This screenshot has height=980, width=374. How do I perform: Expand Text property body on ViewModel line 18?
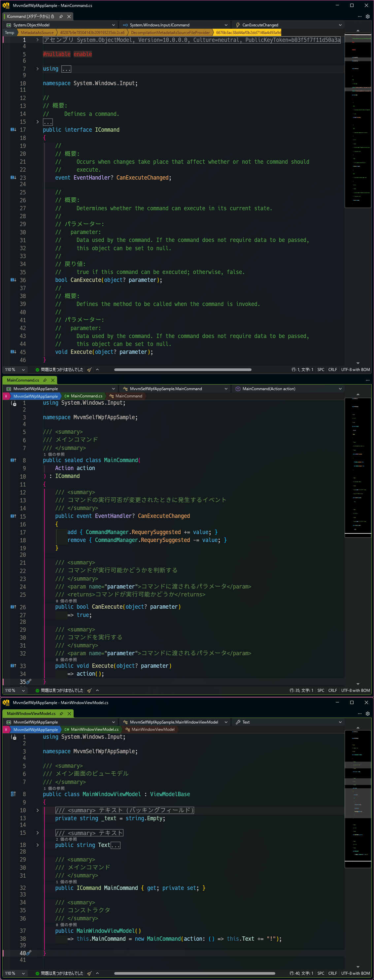(37, 845)
